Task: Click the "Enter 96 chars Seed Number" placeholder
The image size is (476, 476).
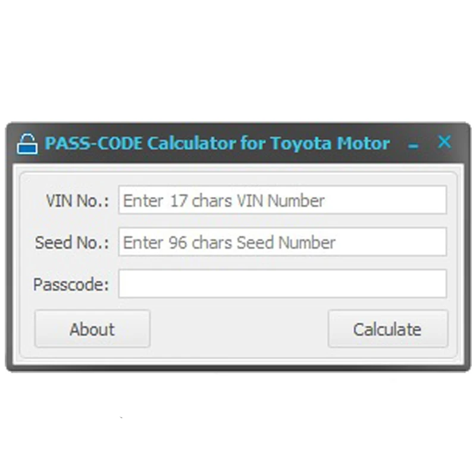Action: [x=229, y=243]
